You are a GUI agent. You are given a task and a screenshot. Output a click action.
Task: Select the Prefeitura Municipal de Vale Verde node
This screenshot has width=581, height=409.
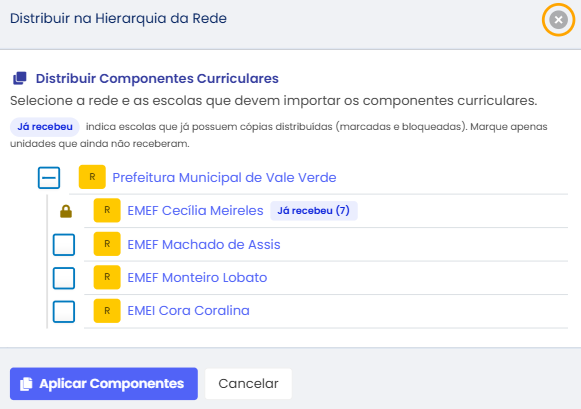(224, 177)
